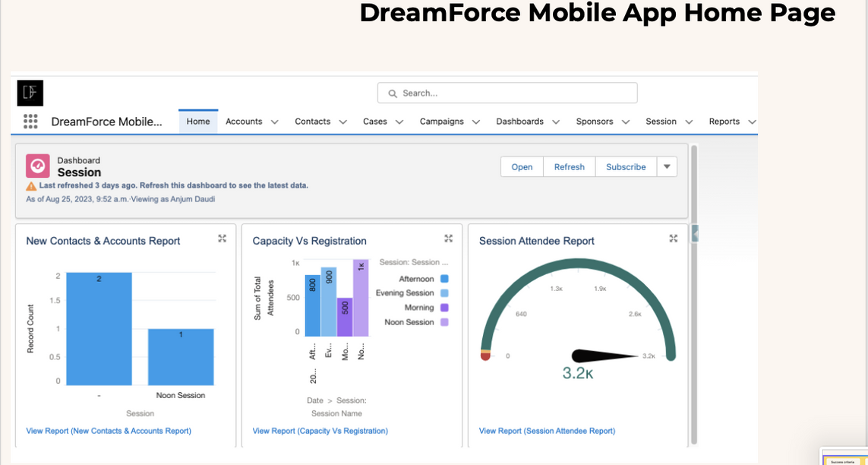Click the Refresh dashboard button

point(569,166)
